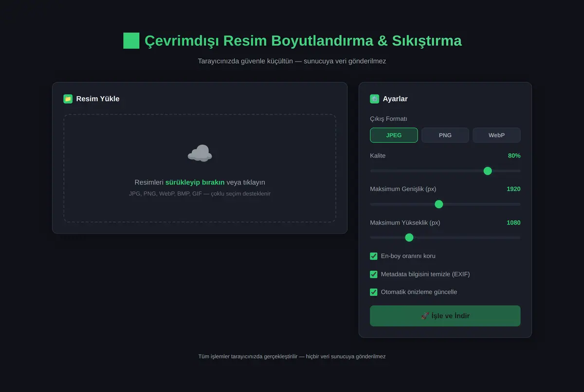Adjust the Kalite slider handle
The height and width of the screenshot is (392, 584).
tap(488, 171)
